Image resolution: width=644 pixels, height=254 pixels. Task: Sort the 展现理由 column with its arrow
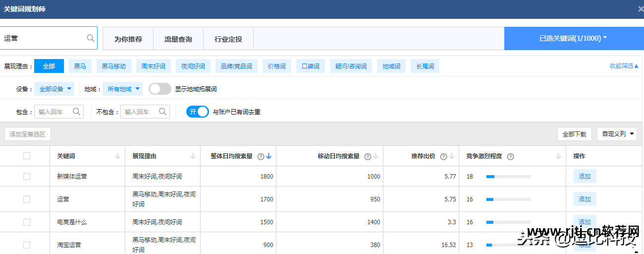point(193,156)
